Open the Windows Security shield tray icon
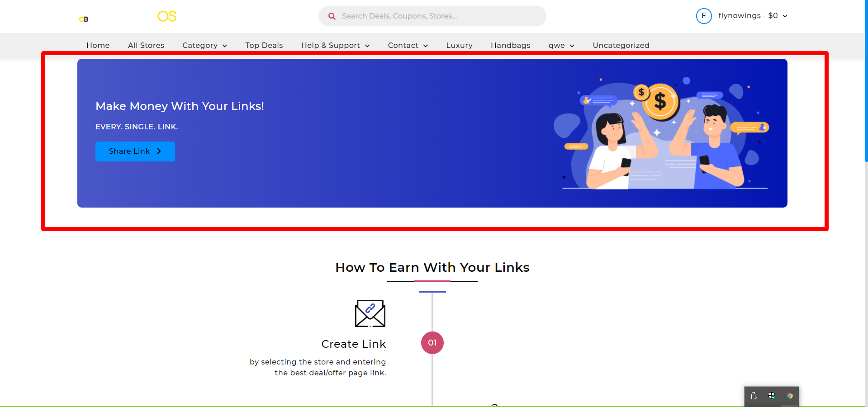 [x=772, y=396]
